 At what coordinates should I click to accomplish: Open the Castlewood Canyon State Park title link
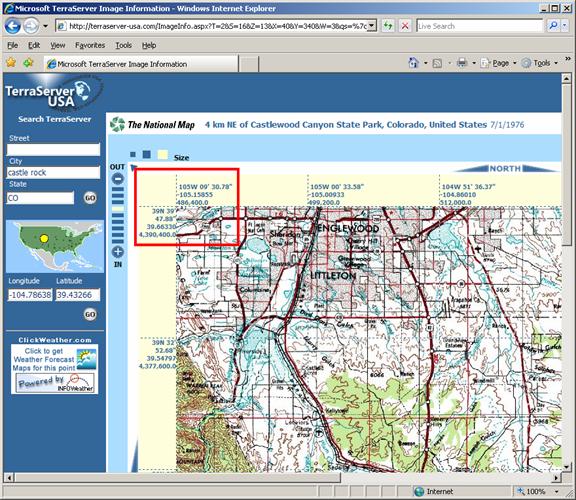[346, 125]
